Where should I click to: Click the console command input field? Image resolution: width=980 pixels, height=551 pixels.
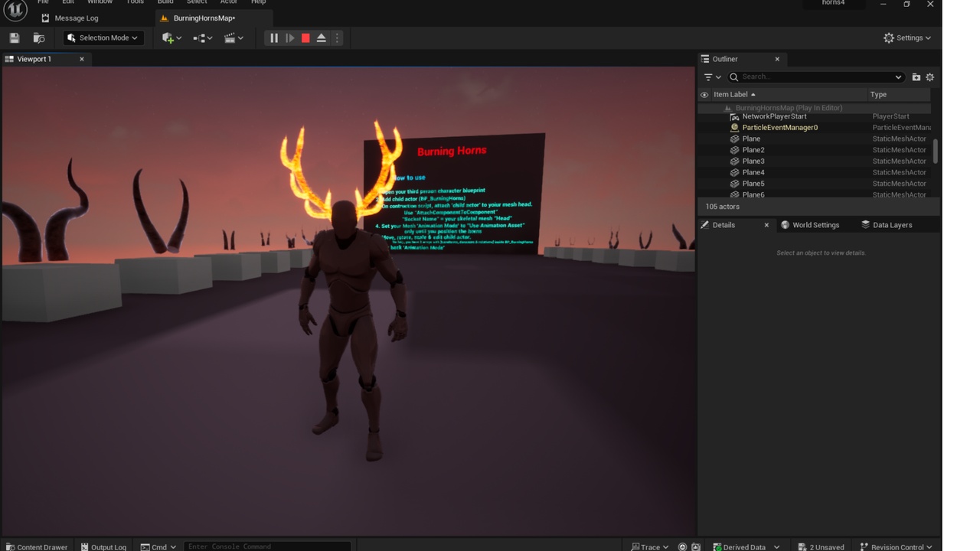pyautogui.click(x=267, y=546)
